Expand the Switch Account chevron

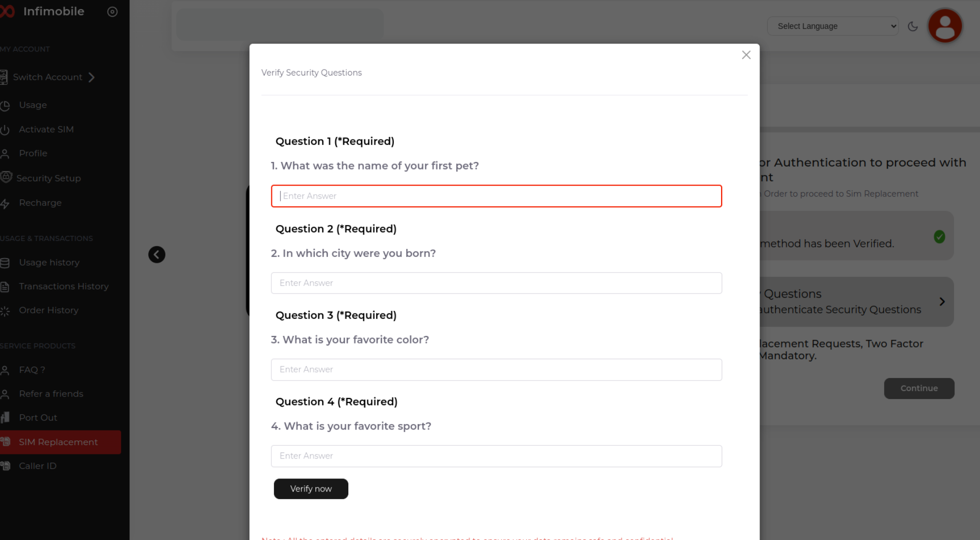click(91, 77)
